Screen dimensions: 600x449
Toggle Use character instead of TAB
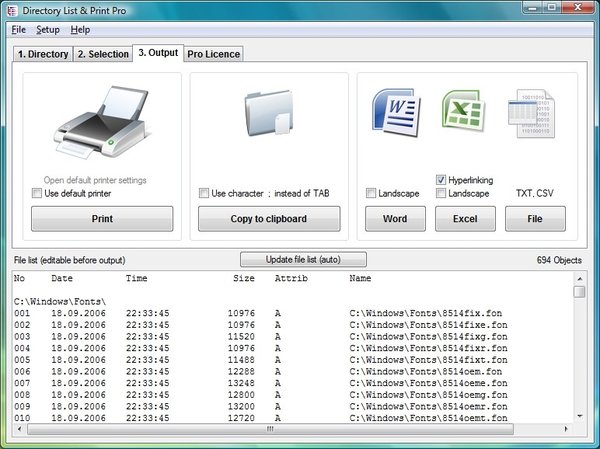tap(205, 193)
